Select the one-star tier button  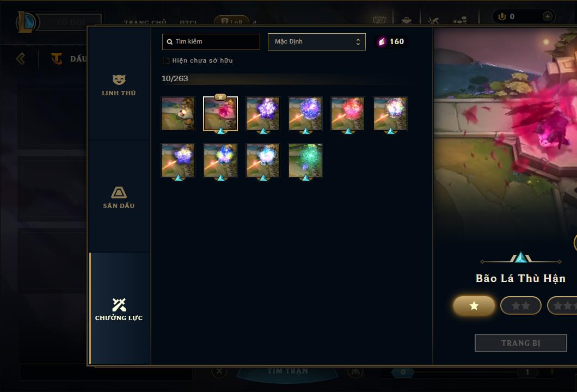pyautogui.click(x=474, y=305)
